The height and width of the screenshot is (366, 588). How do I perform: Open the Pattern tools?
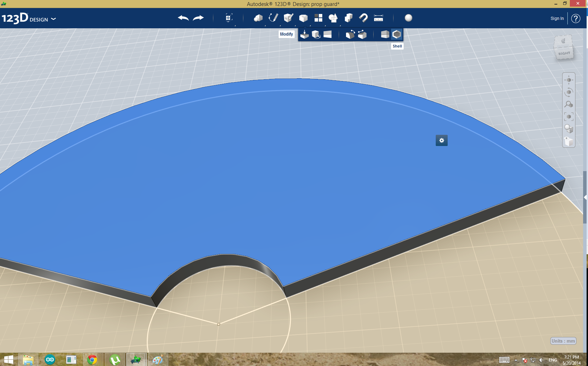(x=318, y=18)
